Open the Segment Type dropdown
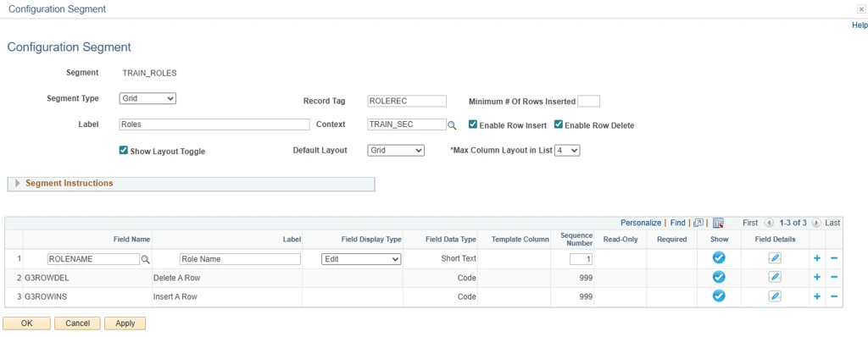The width and height of the screenshot is (868, 337). point(147,98)
